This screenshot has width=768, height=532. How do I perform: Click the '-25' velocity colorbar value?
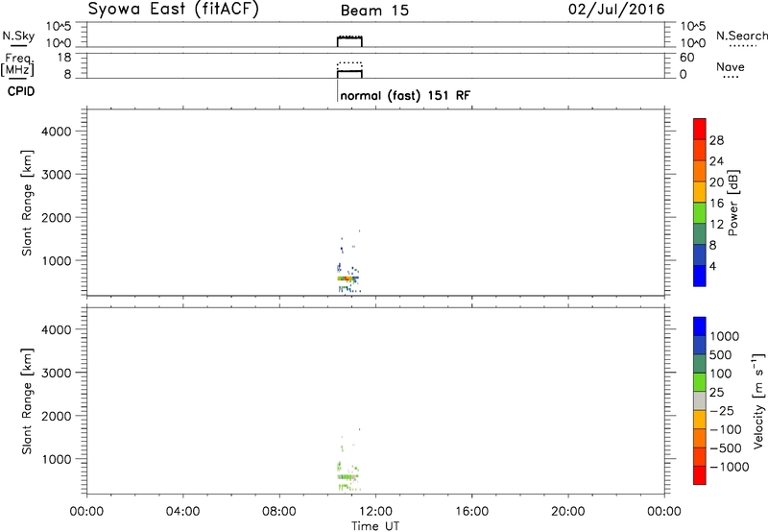722,411
